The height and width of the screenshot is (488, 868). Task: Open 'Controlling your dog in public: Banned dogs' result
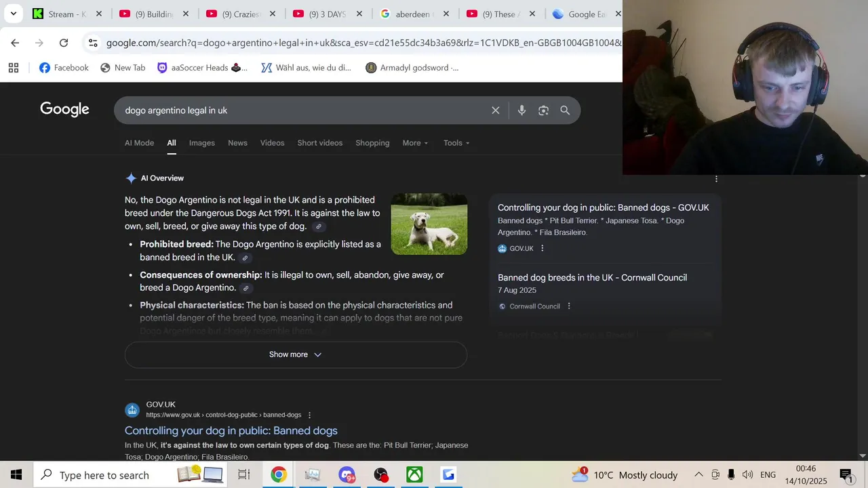pyautogui.click(x=231, y=430)
